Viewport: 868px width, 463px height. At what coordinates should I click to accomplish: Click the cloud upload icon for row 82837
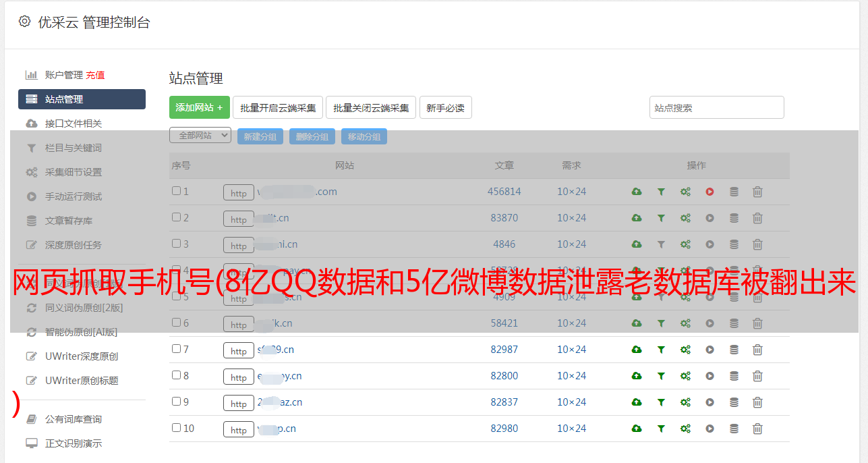[x=637, y=402]
